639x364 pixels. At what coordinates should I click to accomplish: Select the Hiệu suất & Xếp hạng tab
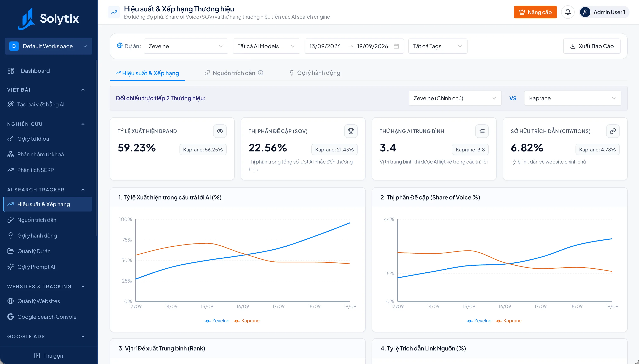pos(147,73)
